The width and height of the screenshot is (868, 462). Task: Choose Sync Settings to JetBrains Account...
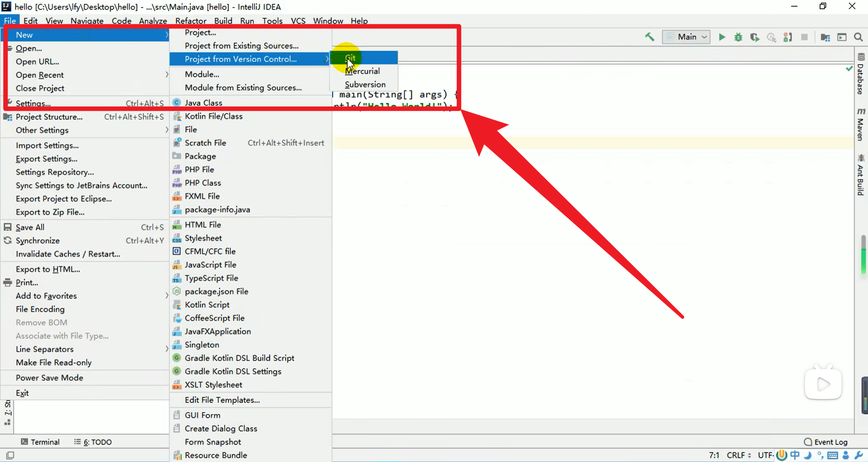85,186
